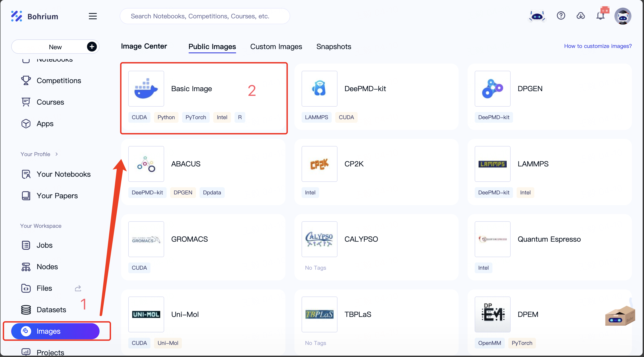Viewport: 644px width, 357px height.
Task: Click the Python tag on Basic Image
Action: point(166,117)
